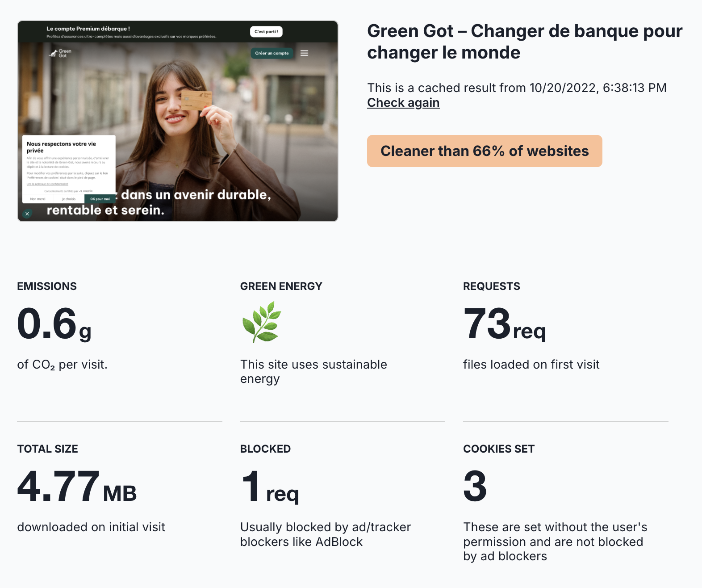Click the COOKIES SET heading
This screenshot has height=588, width=702.
coord(499,449)
